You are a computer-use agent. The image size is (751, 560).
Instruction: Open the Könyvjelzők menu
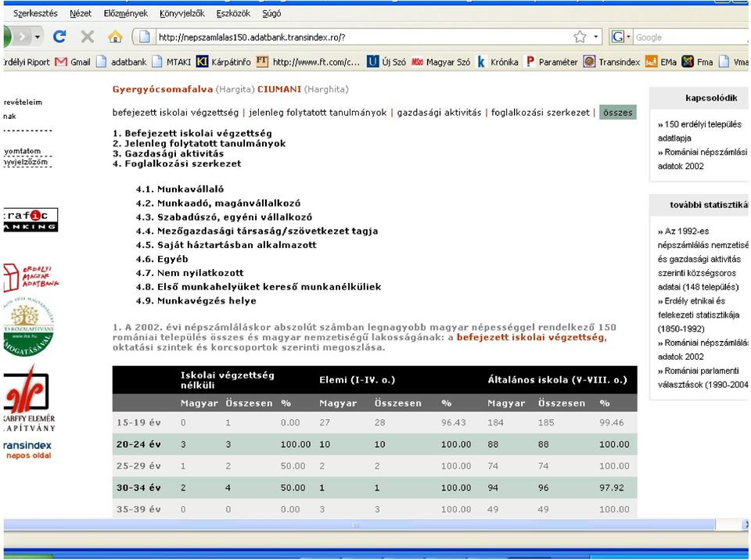pyautogui.click(x=182, y=13)
